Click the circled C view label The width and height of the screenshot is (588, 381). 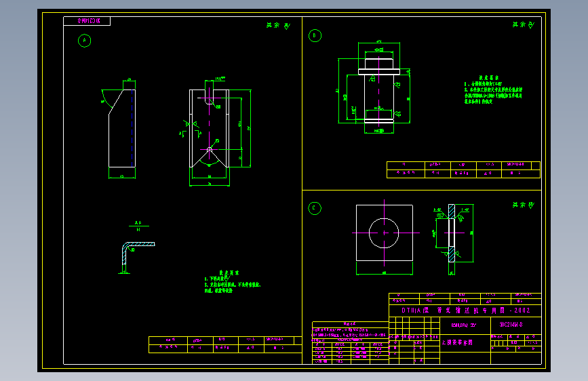314,208
